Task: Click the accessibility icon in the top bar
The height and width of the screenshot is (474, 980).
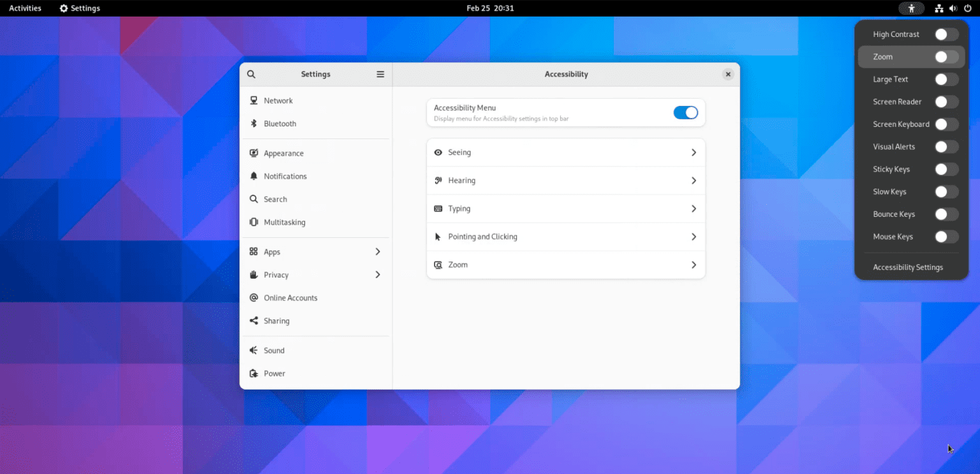Action: [x=911, y=8]
